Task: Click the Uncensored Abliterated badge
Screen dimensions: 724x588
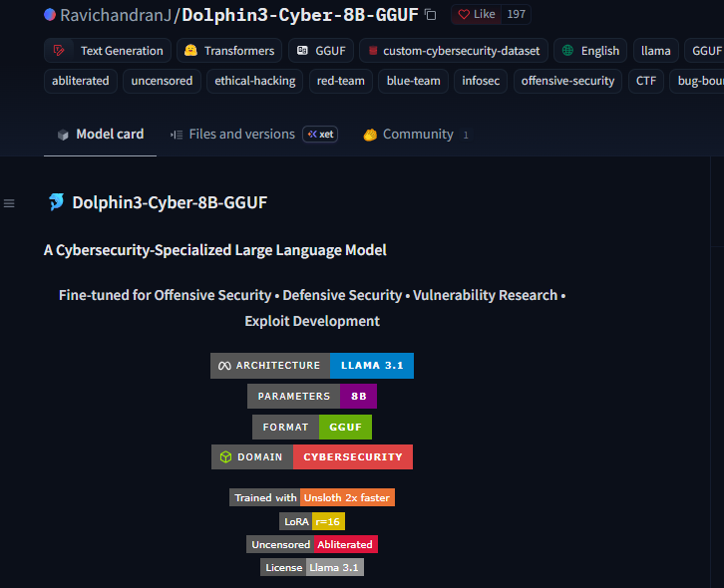Action: point(312,544)
